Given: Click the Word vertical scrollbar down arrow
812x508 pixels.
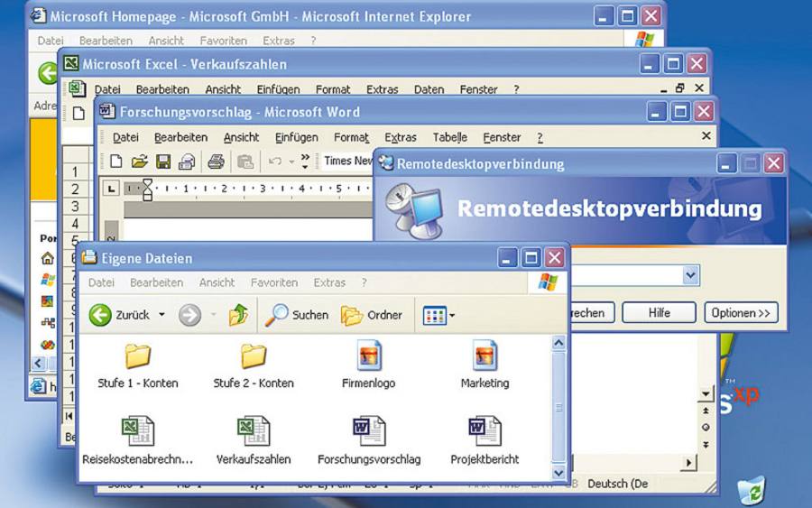Looking at the screenshot, I should 706,393.
